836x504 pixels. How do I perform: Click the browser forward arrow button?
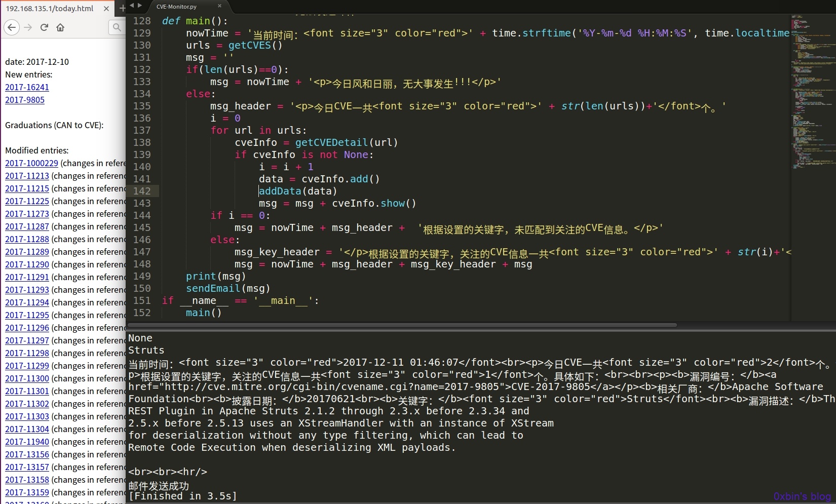(x=28, y=27)
